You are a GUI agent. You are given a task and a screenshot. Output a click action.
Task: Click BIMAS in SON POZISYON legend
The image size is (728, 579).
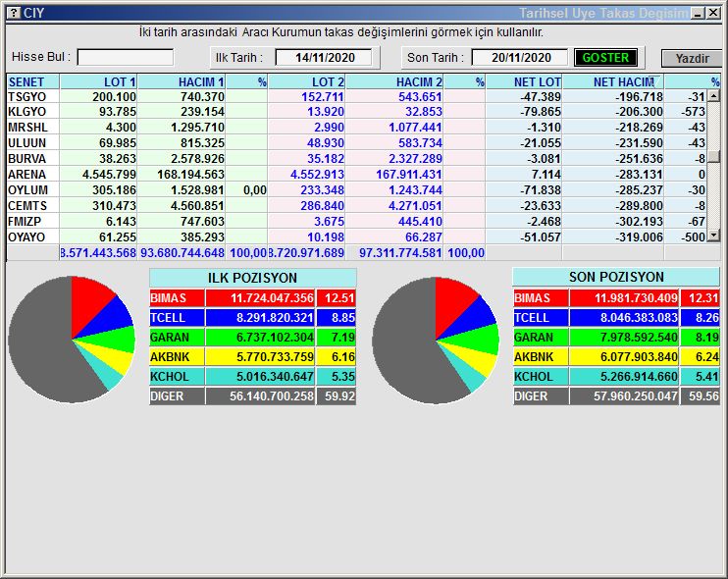click(541, 297)
